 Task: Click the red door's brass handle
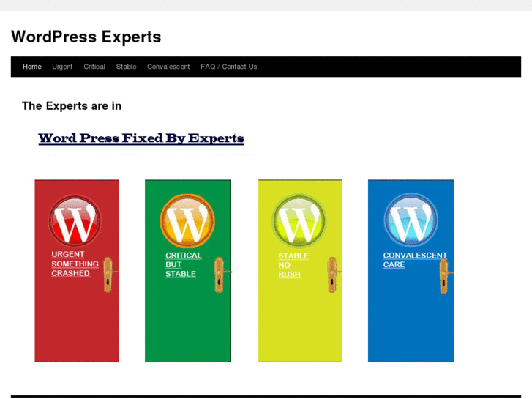click(109, 275)
